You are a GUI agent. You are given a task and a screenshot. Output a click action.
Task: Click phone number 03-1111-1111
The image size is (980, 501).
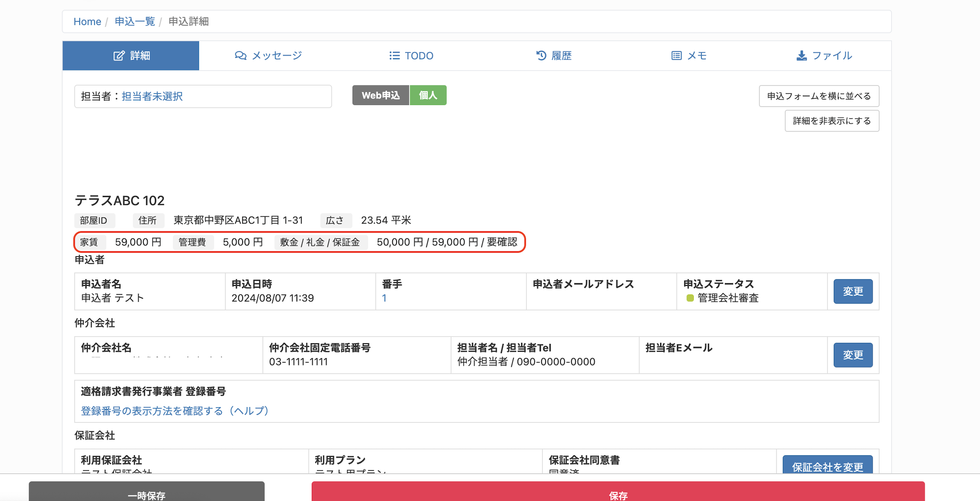[x=298, y=361]
